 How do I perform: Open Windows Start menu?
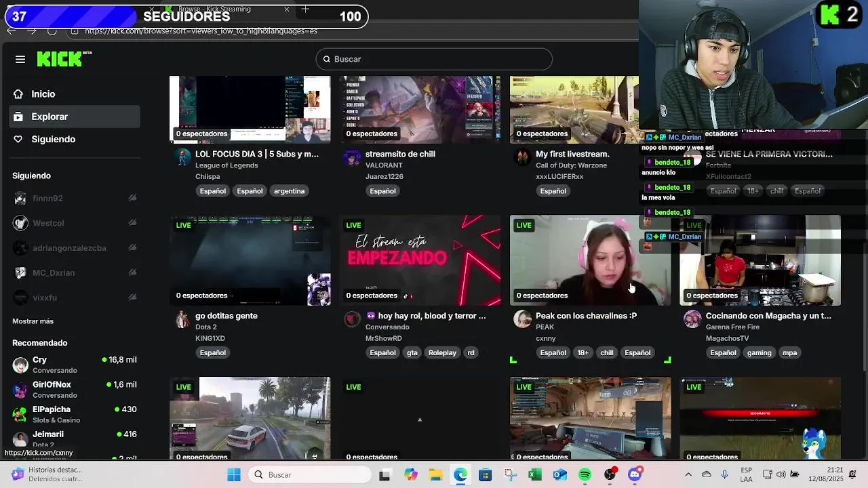(234, 475)
